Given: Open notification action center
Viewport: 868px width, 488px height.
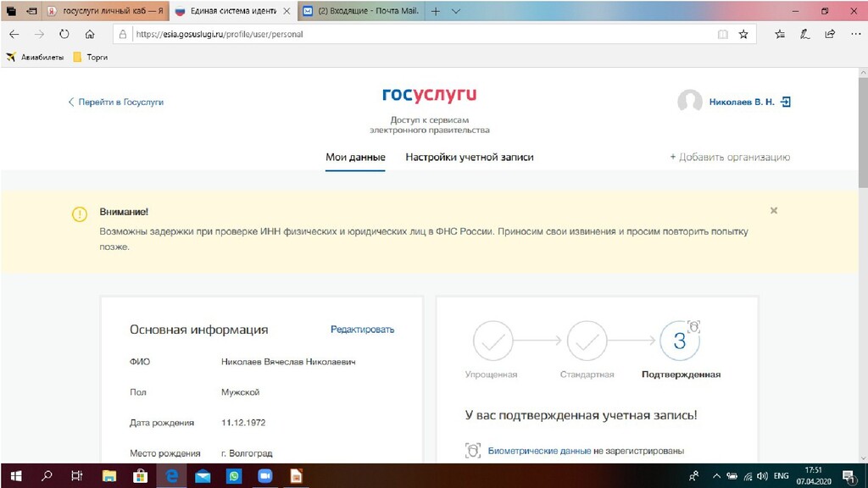Looking at the screenshot, I should pyautogui.click(x=849, y=476).
